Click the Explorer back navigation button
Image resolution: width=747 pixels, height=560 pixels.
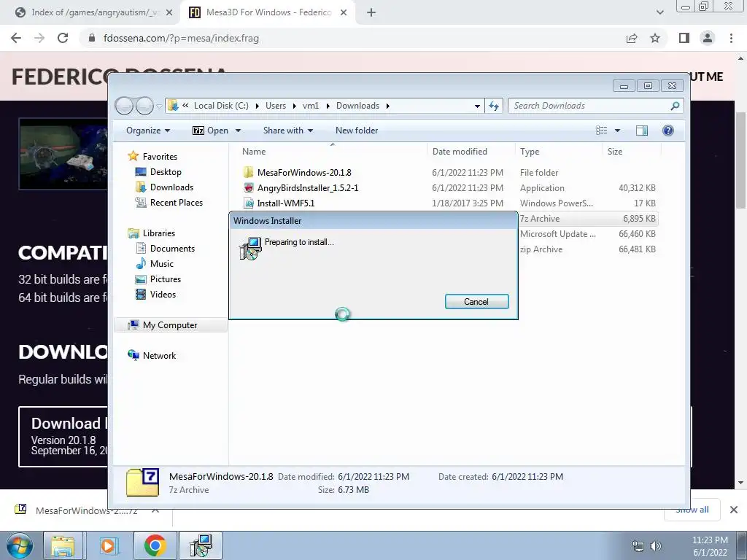pyautogui.click(x=125, y=106)
